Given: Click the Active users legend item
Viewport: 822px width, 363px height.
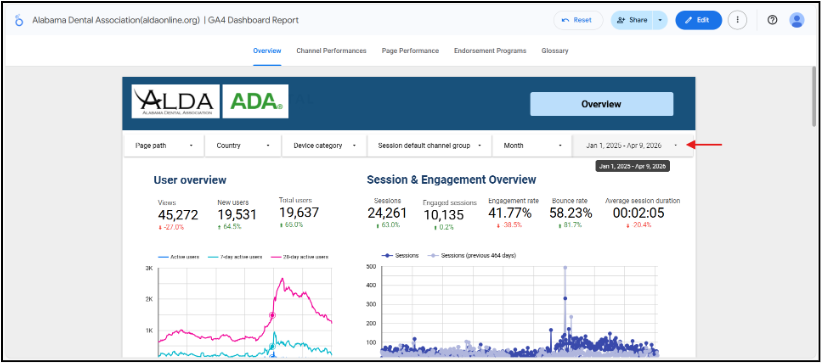Looking at the screenshot, I should coord(178,257).
